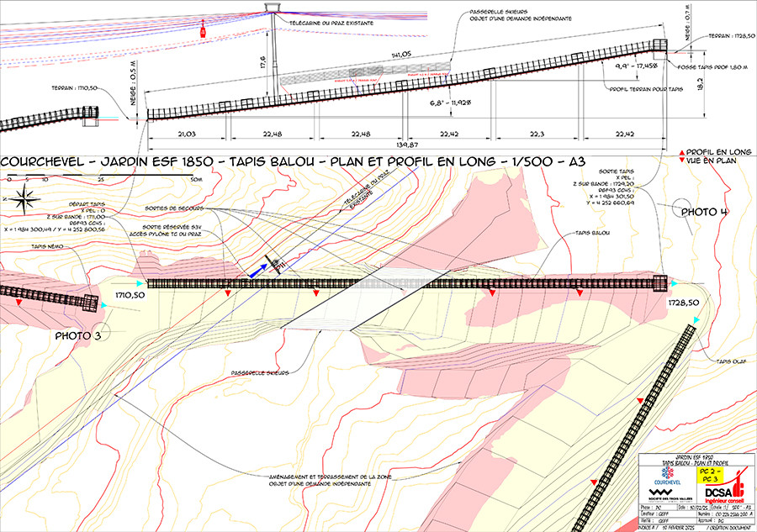Click the 139,87 total length dimension
Screen dimensions: 757x532
[407, 145]
